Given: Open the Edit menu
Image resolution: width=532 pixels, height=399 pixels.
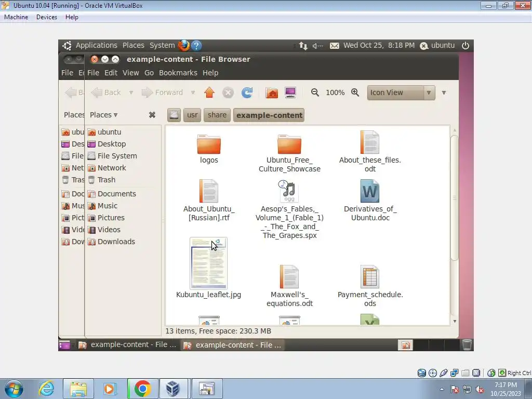Looking at the screenshot, I should (111, 73).
